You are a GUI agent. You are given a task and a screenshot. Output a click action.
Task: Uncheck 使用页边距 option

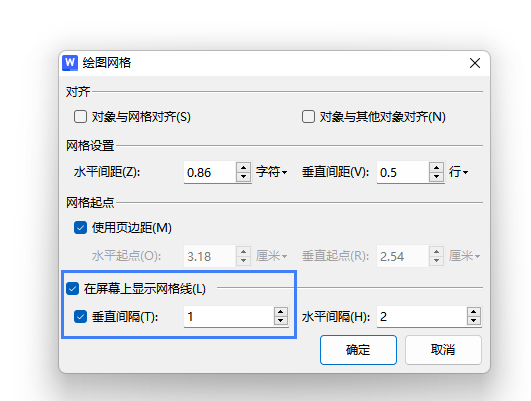coord(80,228)
